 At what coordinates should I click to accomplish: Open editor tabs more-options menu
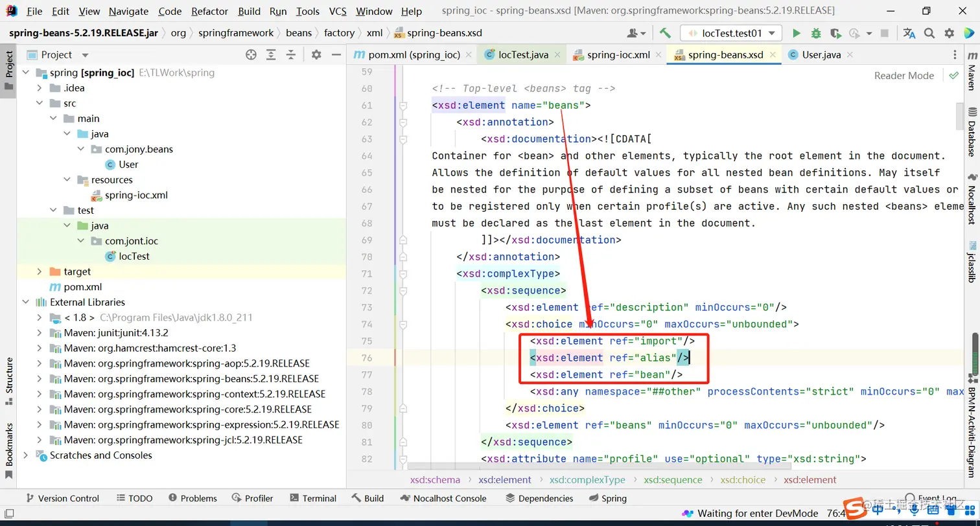(x=955, y=55)
